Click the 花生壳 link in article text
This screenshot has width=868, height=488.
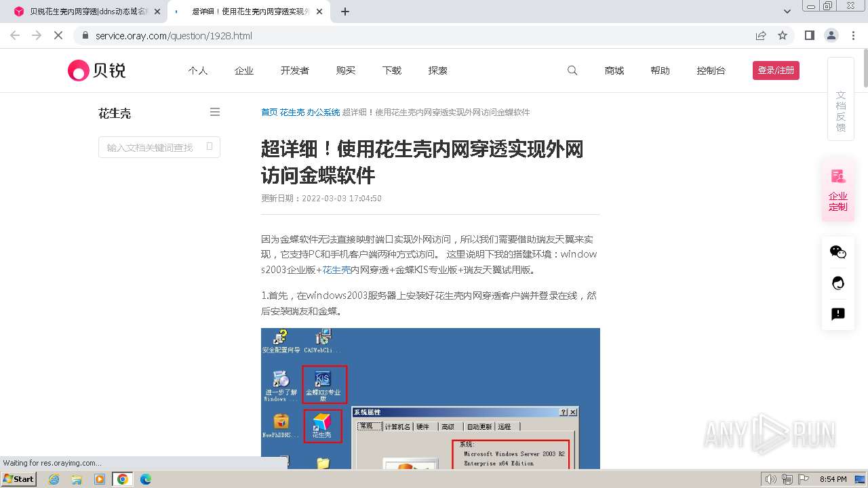tap(336, 270)
